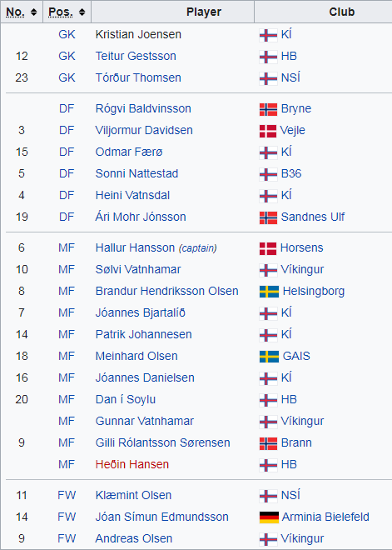Open the Sandnes Ulf club link
Image resolution: width=392 pixels, height=550 pixels.
pyautogui.click(x=313, y=217)
